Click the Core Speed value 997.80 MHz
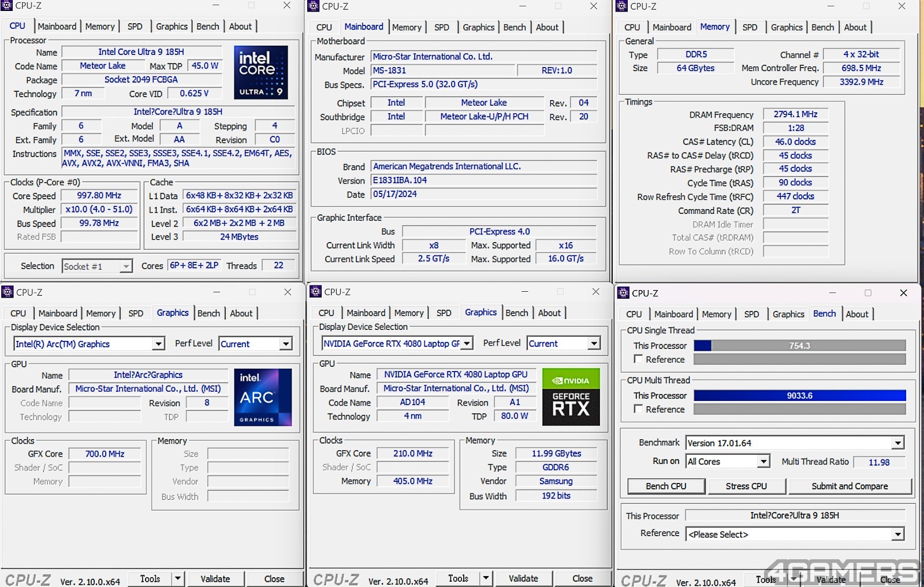 click(x=99, y=195)
